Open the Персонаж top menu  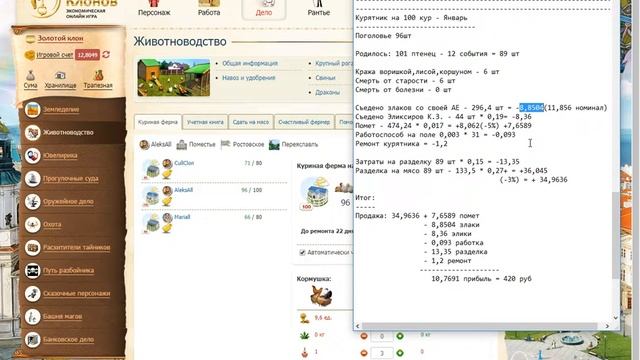[154, 9]
